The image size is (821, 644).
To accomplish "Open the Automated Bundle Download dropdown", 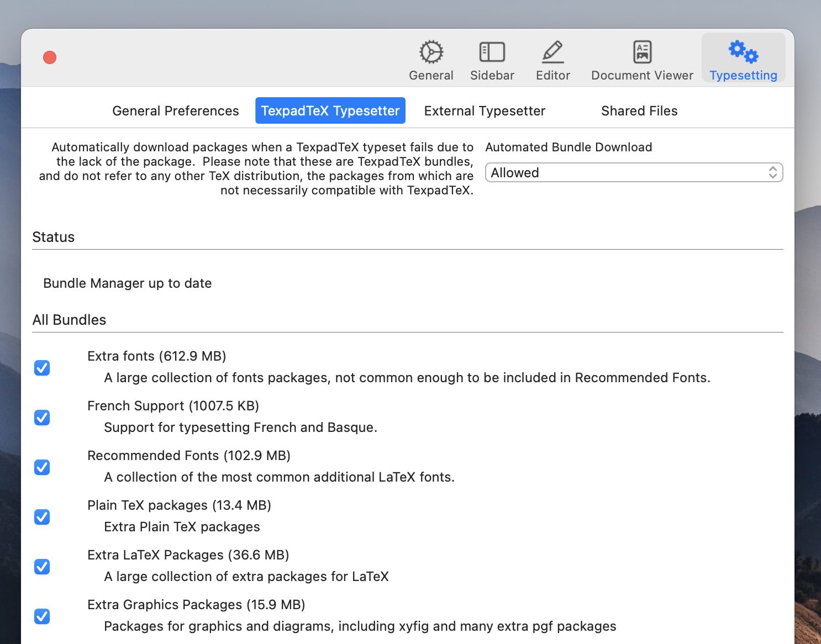I will point(634,172).
